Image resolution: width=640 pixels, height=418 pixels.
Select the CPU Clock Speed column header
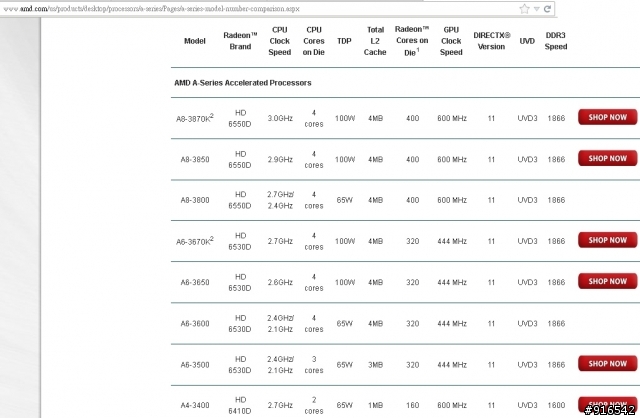click(280, 41)
